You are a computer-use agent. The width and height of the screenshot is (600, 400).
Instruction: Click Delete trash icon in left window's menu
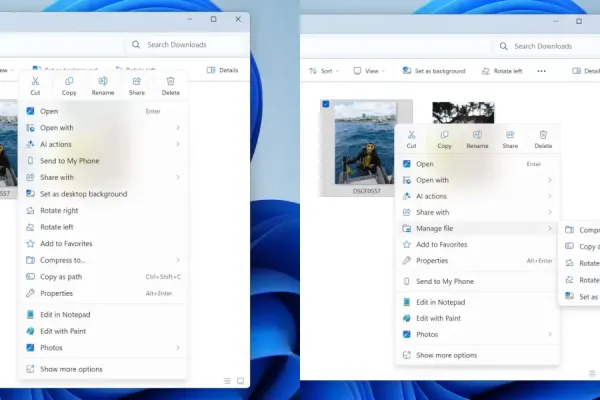click(x=171, y=81)
